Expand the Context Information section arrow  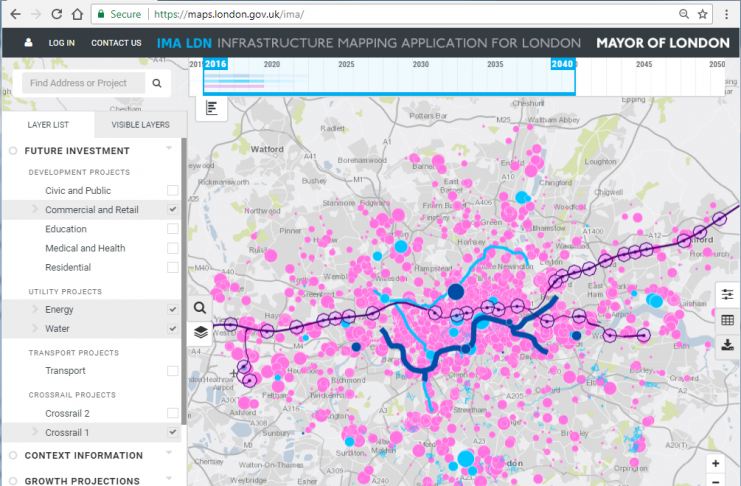pos(169,453)
